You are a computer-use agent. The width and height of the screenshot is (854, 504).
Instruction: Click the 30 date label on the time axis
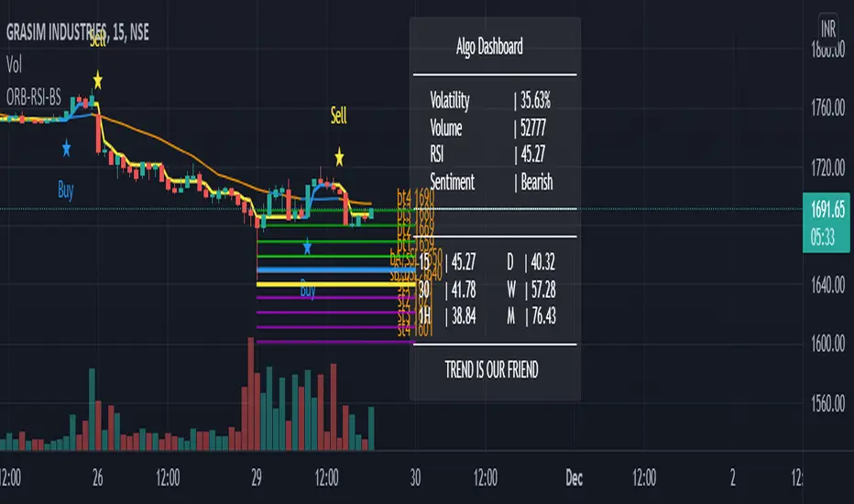point(414,477)
